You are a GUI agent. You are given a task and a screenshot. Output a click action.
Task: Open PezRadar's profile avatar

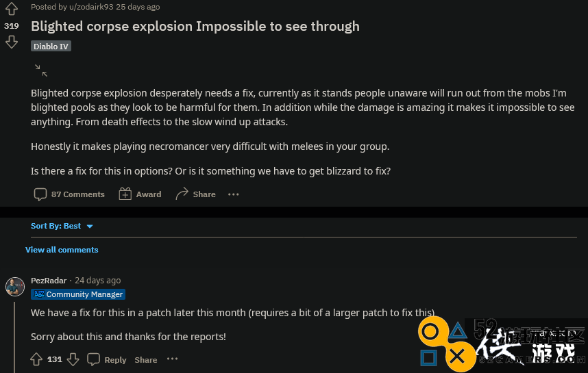coord(15,287)
